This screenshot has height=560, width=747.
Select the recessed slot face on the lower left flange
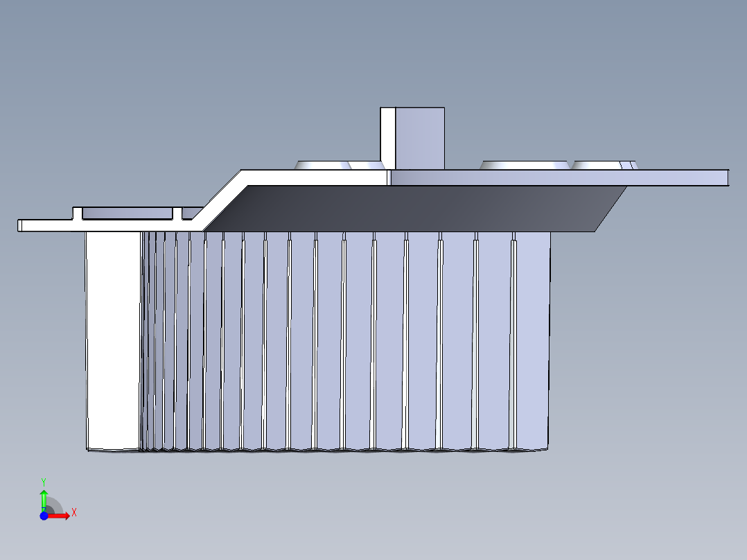click(x=128, y=213)
